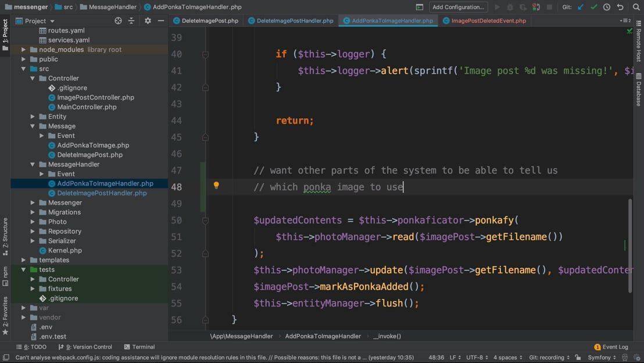The height and width of the screenshot is (363, 644).
Task: Click the 1: Project tool window button
Action: (5, 35)
